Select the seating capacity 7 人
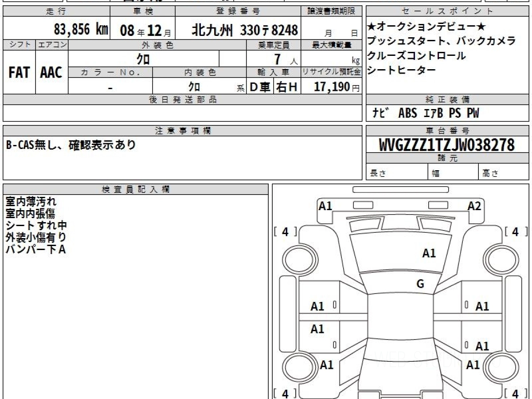 [286, 59]
